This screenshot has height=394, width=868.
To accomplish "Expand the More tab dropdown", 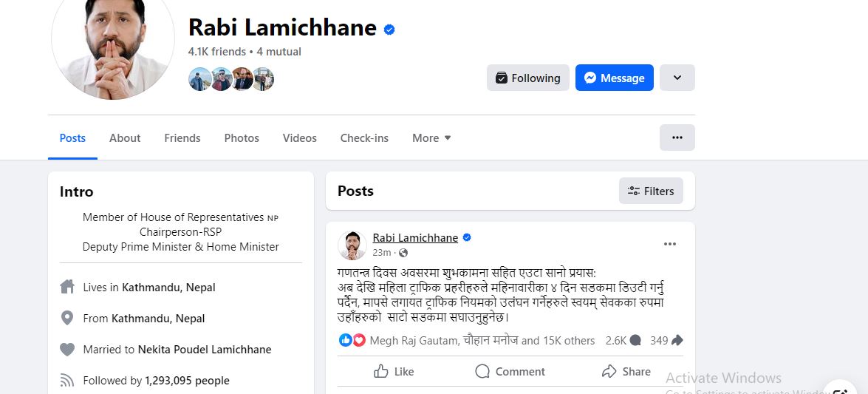I will pyautogui.click(x=431, y=138).
